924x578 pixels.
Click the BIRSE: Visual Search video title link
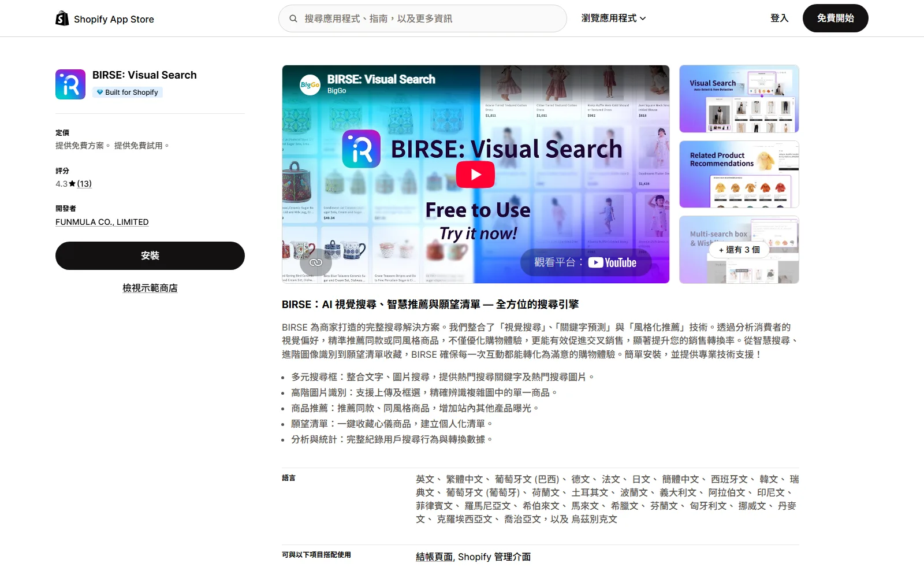pos(381,79)
